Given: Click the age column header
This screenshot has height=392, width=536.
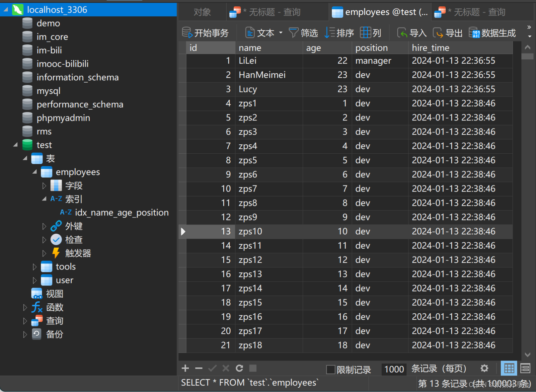Looking at the screenshot, I should coord(327,48).
